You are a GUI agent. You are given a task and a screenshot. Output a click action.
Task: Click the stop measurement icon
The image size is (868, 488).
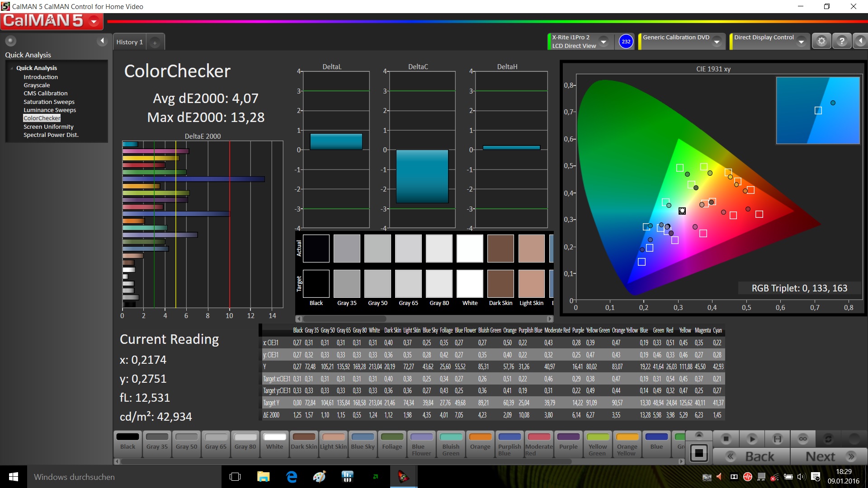click(726, 439)
